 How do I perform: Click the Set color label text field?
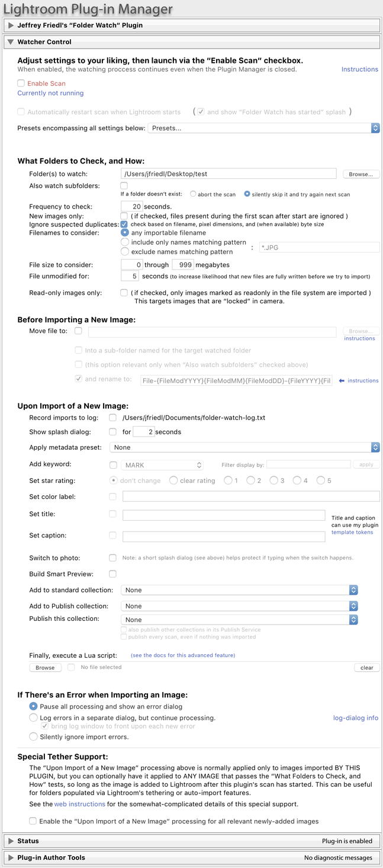pyautogui.click(x=251, y=497)
